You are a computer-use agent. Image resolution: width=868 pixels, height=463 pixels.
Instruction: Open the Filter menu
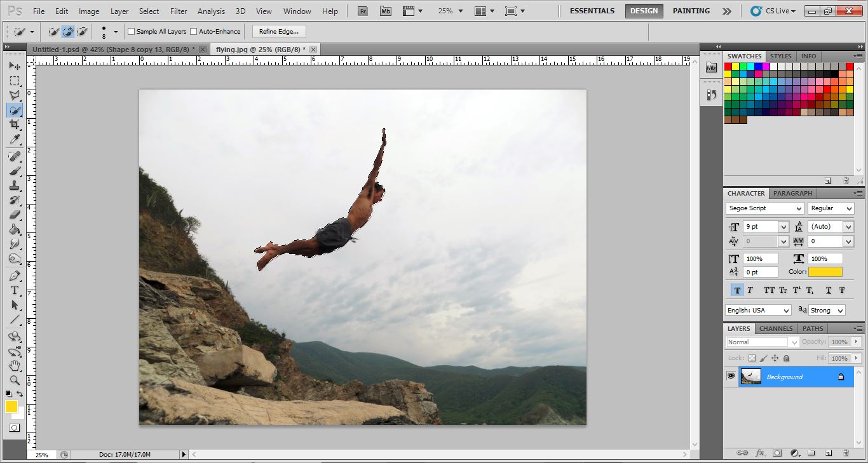point(179,11)
